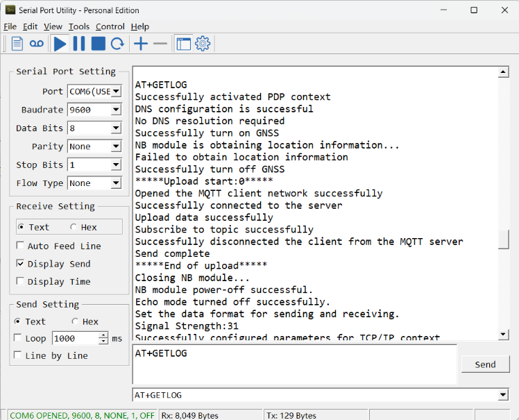The height and width of the screenshot is (420, 519).
Task: Uncheck Display Send checkbox
Action: [x=20, y=264]
